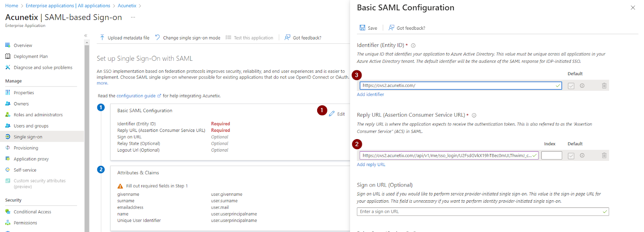644x232 pixels.
Task: Toggle the Default checkbox for the reply URL
Action: point(571,156)
